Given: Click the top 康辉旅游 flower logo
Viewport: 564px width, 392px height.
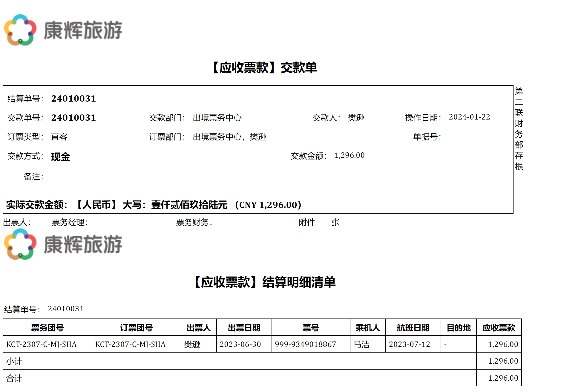Looking at the screenshot, I should [20, 30].
